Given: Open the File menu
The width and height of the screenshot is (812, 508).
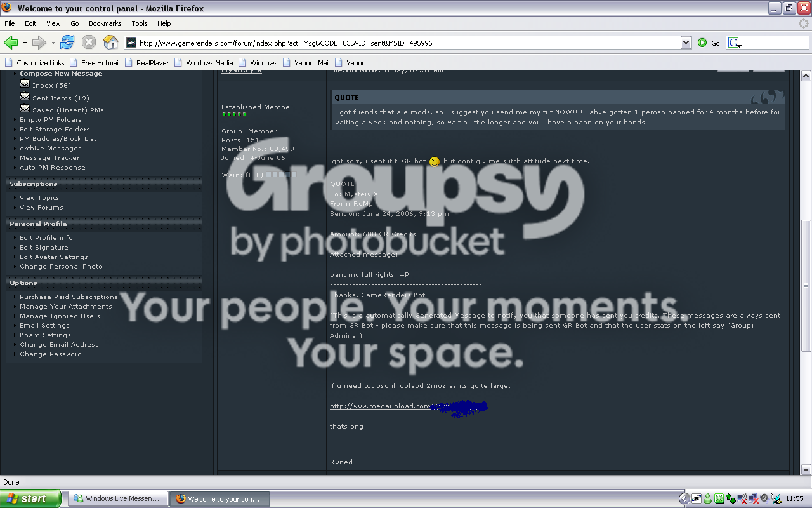Looking at the screenshot, I should (x=10, y=23).
